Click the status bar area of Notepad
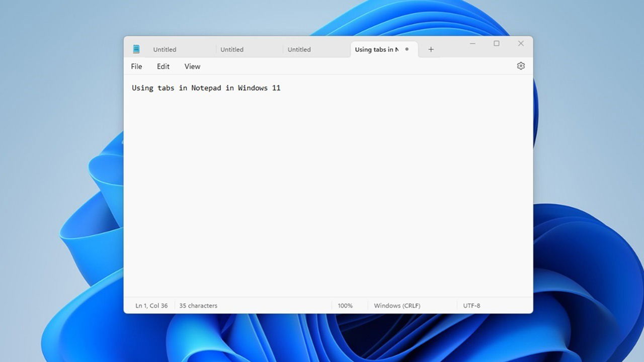Viewport: 644px width, 362px height. click(277, 305)
